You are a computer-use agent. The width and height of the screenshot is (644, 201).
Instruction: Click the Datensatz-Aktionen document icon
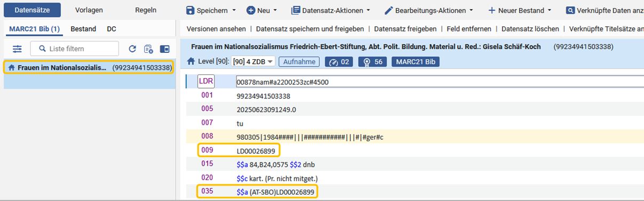pyautogui.click(x=295, y=10)
